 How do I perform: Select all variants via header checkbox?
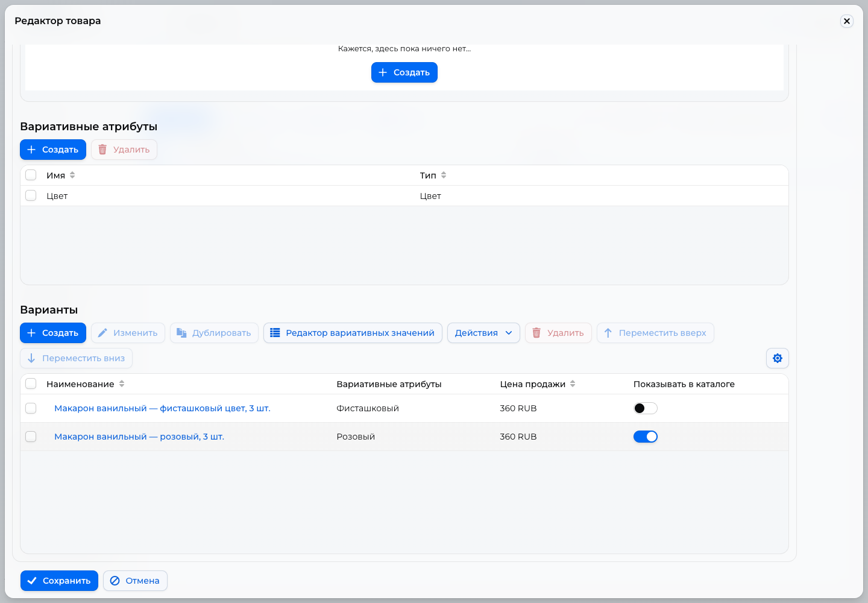(x=31, y=384)
